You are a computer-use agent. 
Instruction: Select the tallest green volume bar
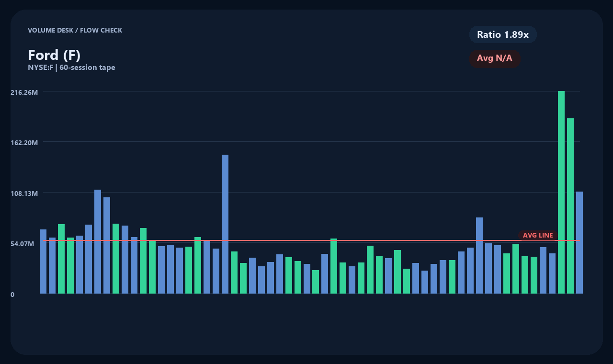tap(561, 192)
